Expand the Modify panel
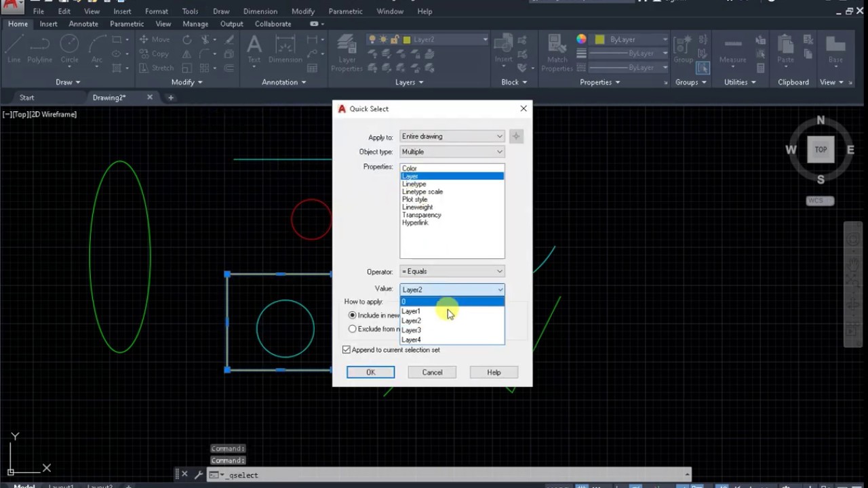The height and width of the screenshot is (488, 868). click(x=186, y=82)
